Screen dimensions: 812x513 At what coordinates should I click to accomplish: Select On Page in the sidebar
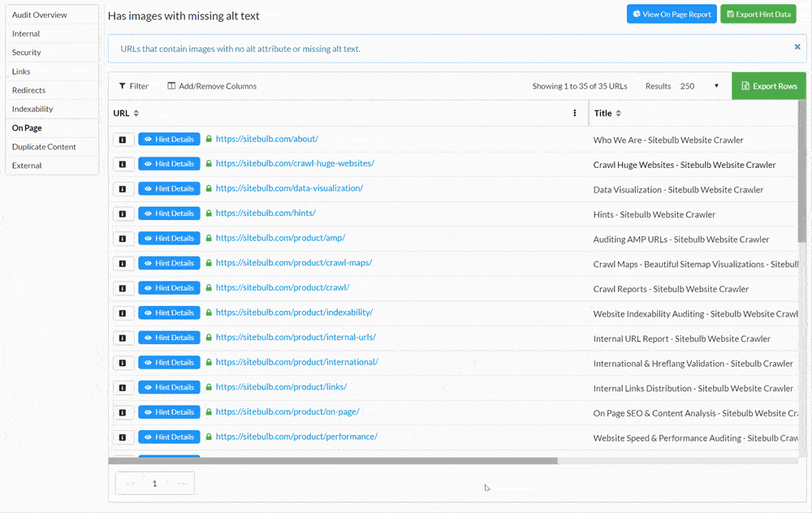pos(52,128)
